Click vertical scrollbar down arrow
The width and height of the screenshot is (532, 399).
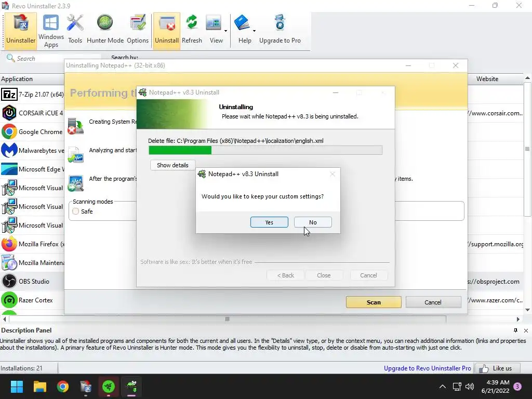528,310
